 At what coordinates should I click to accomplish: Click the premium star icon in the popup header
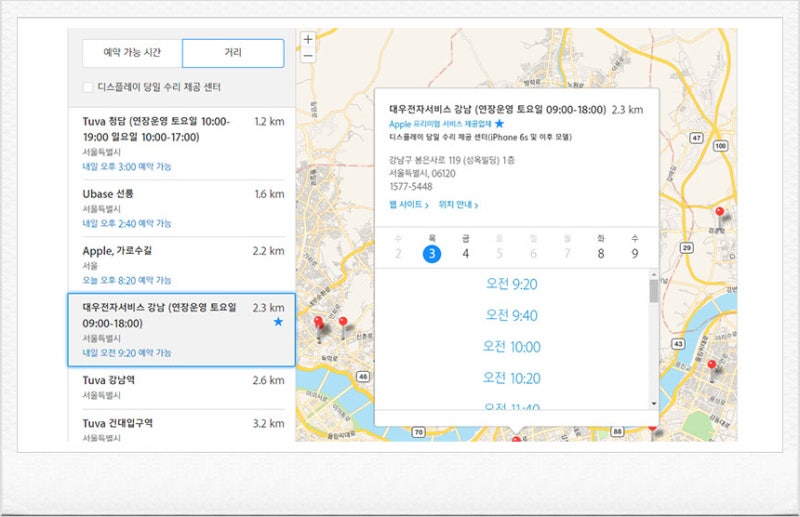(499, 124)
